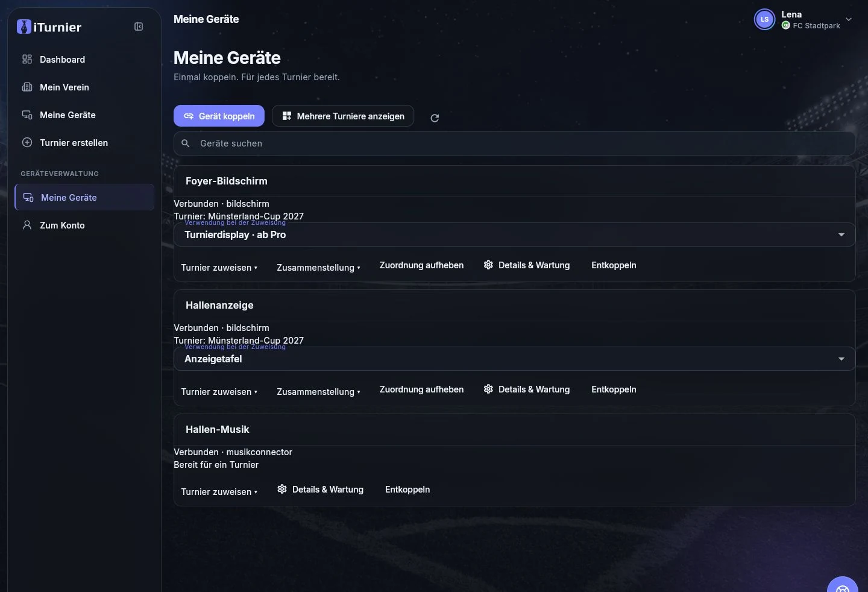The image size is (868, 592).
Task: Click Entkoppeln for Foyer-Bildschirm
Action: coord(614,265)
